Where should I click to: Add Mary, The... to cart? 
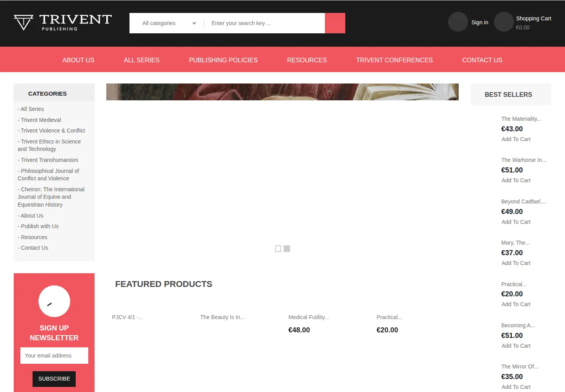pos(516,263)
